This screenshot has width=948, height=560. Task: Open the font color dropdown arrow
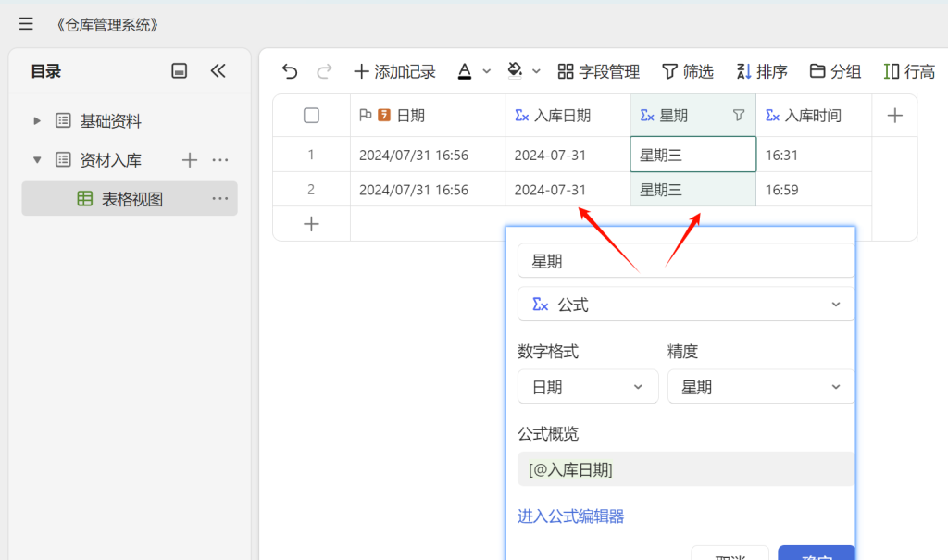coord(487,71)
